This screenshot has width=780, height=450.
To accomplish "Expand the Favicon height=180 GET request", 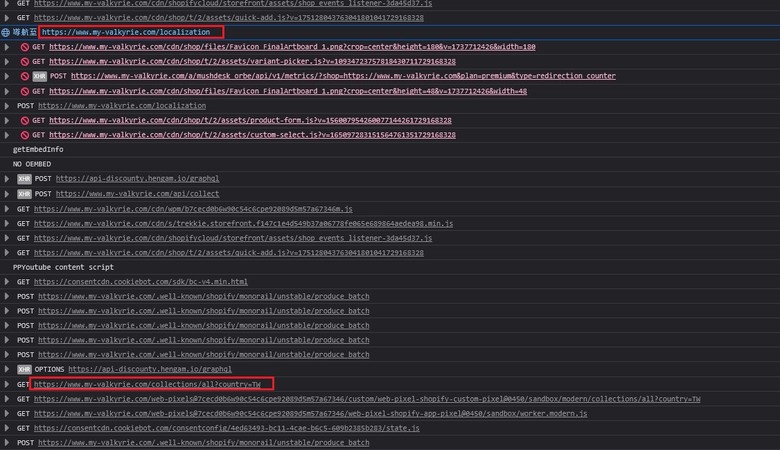I will click(x=6, y=47).
